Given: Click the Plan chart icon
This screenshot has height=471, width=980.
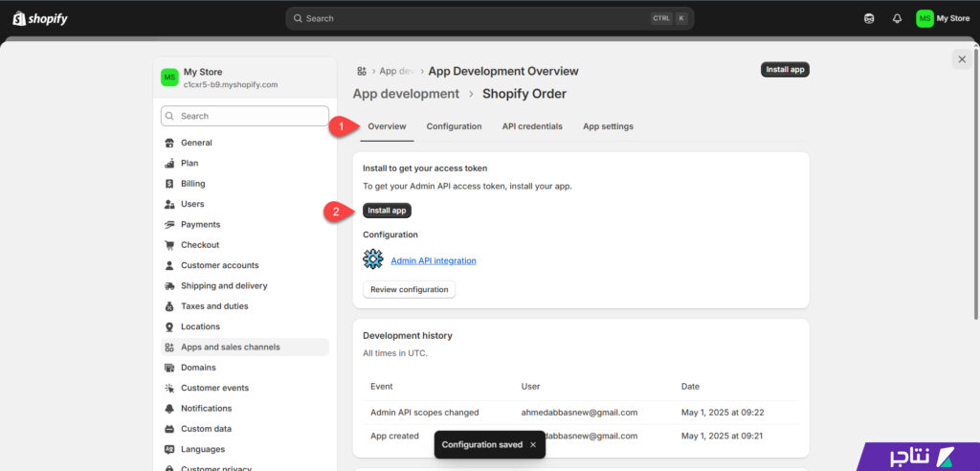Looking at the screenshot, I should [x=169, y=164].
